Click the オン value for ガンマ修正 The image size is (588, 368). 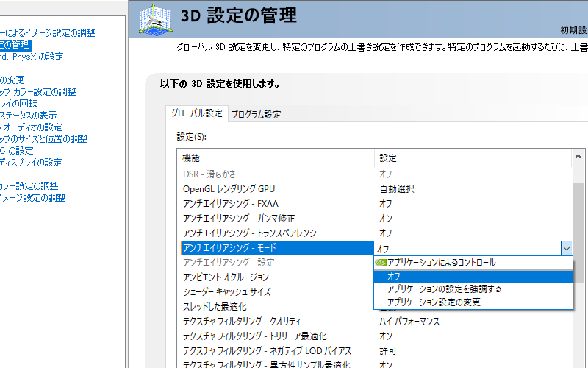pyautogui.click(x=385, y=218)
